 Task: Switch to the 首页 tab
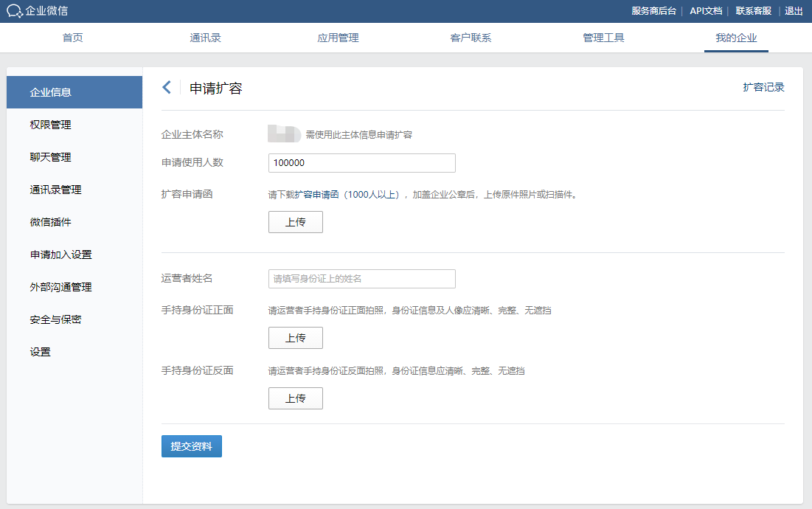[x=72, y=38]
